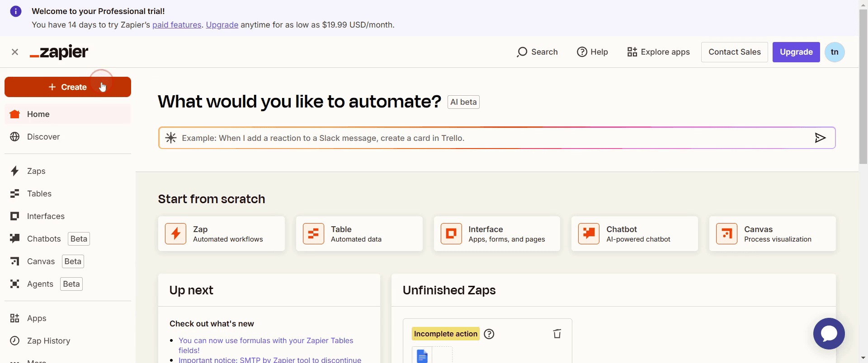
Task: Click the Explore apps grid icon
Action: pyautogui.click(x=632, y=52)
